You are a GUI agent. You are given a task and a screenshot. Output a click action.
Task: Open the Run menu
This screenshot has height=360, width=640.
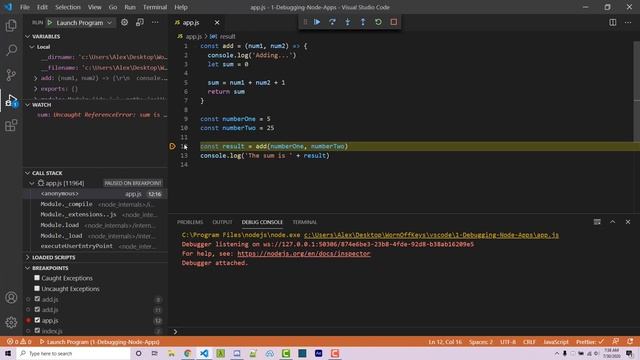coord(130,7)
